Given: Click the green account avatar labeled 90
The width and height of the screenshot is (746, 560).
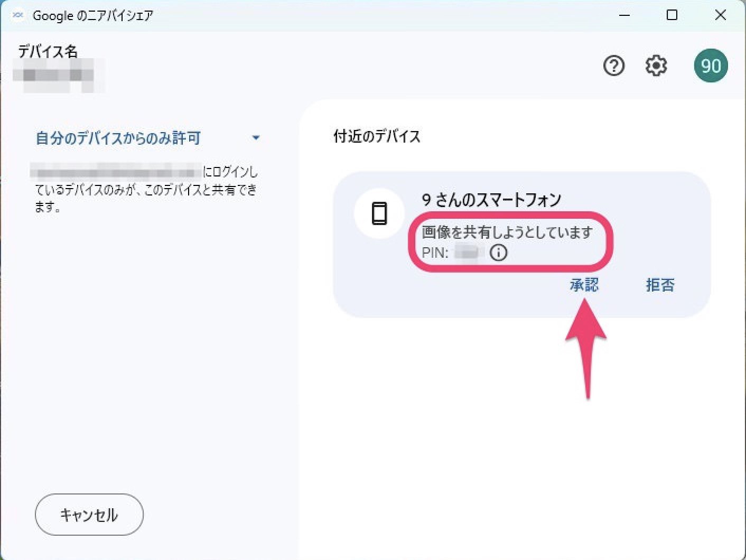Looking at the screenshot, I should (x=711, y=66).
